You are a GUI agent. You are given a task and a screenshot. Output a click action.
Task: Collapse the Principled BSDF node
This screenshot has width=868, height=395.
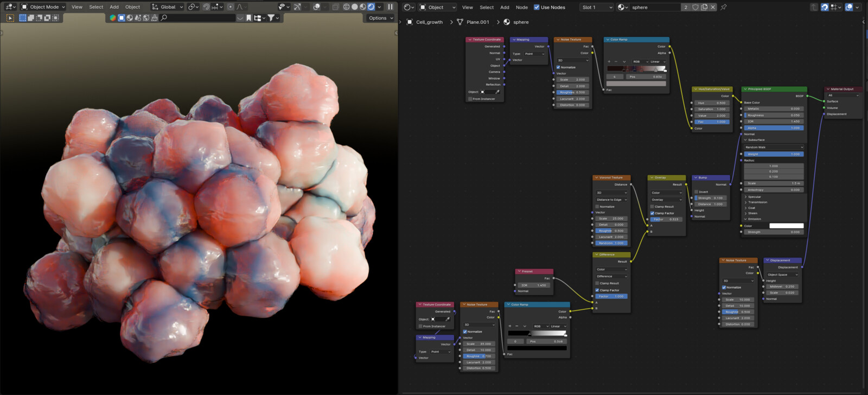coord(746,89)
